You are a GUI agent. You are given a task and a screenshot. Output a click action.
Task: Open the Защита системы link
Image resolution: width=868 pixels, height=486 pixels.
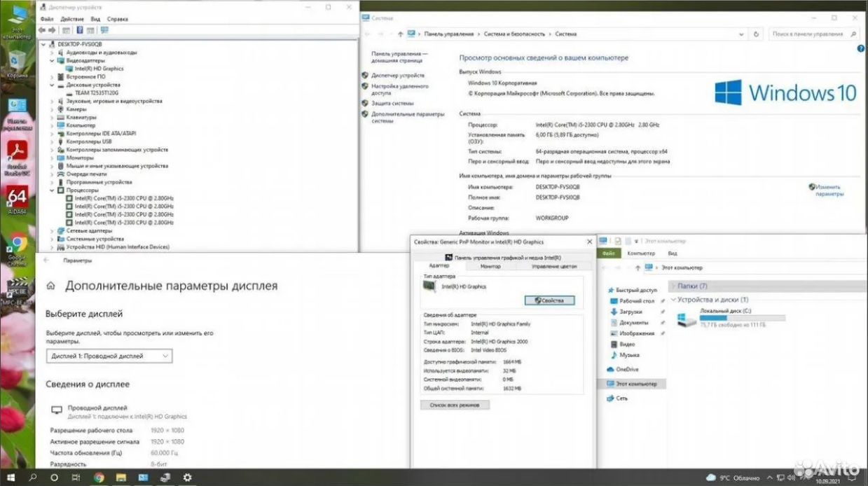click(x=392, y=102)
